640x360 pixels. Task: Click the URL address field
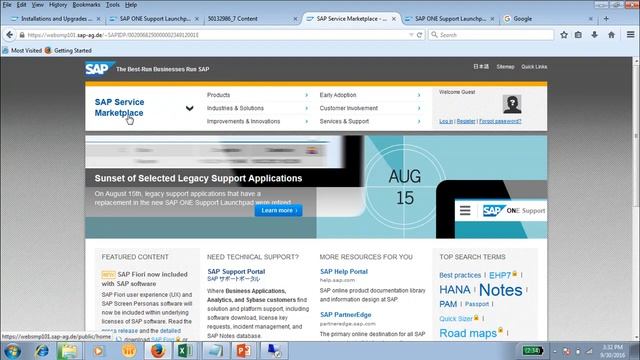point(216,35)
